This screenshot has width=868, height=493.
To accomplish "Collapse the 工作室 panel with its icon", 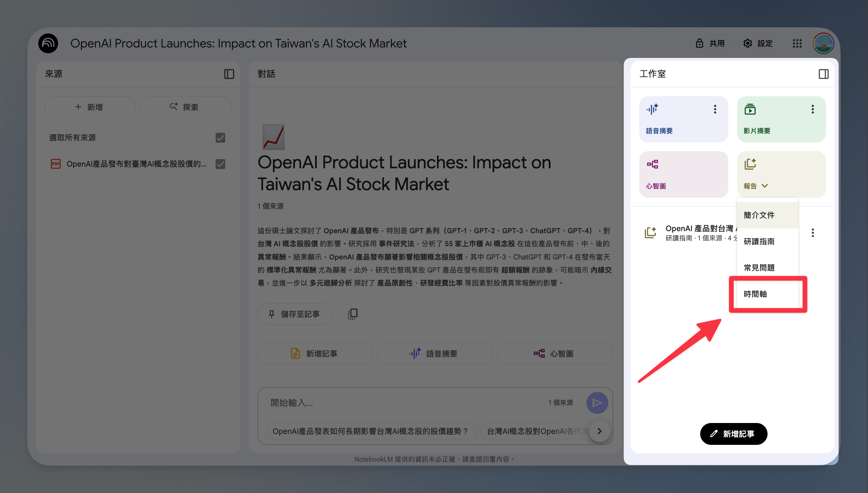I will [x=824, y=74].
